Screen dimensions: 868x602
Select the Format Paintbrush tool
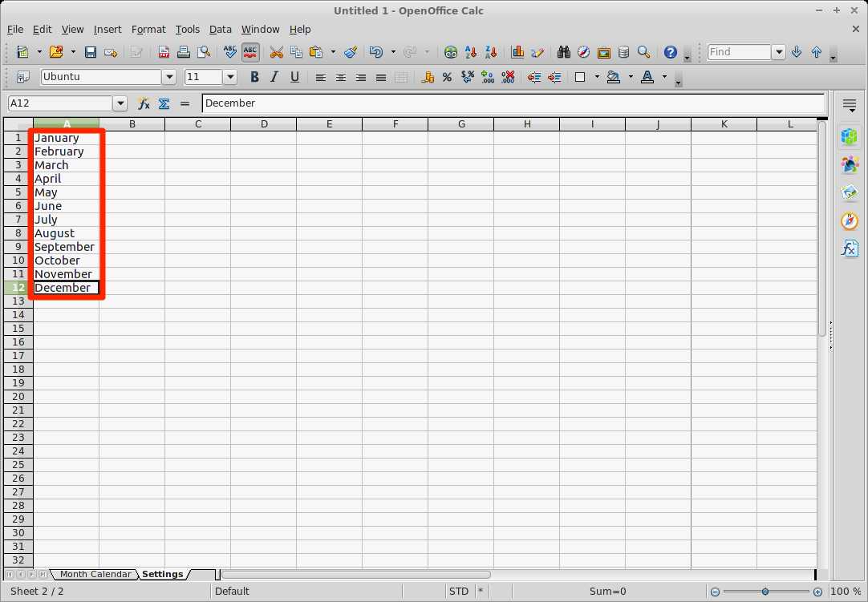350,51
